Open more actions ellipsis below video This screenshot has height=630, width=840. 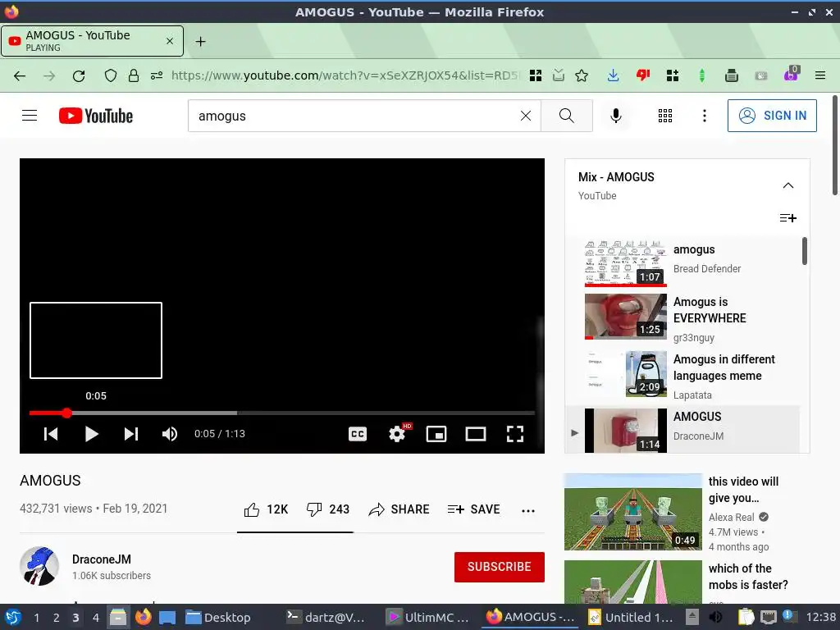(x=527, y=510)
